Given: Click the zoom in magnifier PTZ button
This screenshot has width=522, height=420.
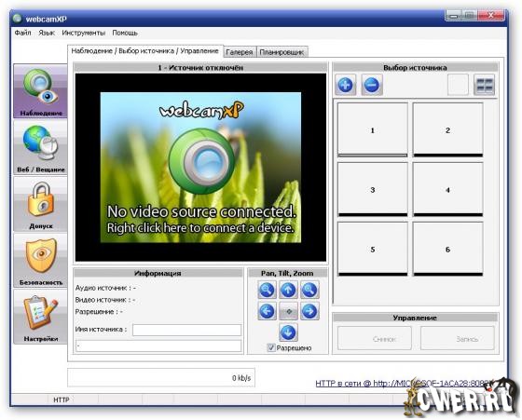Looking at the screenshot, I should pyautogui.click(x=309, y=290).
